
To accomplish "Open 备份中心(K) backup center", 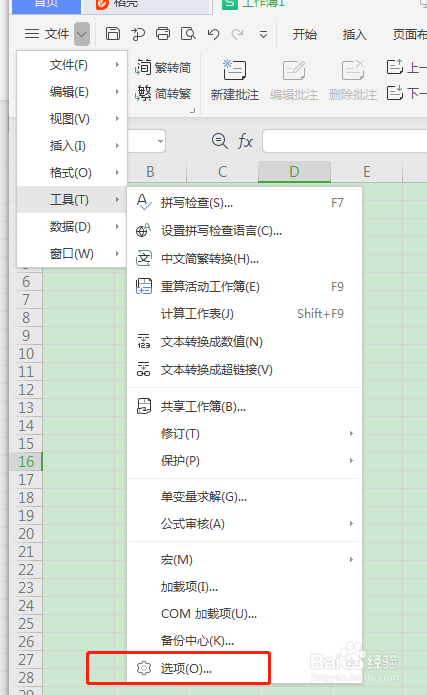I will pyautogui.click(x=245, y=640).
